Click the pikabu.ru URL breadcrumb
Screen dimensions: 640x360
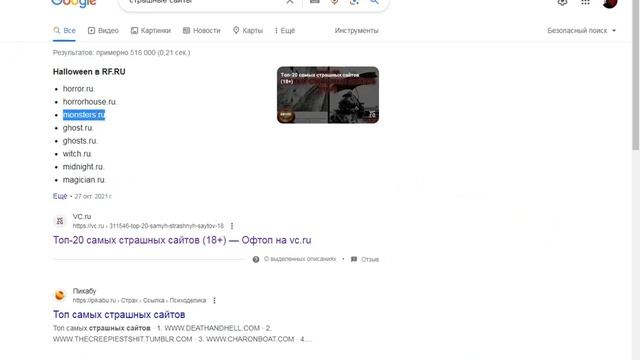point(139,300)
